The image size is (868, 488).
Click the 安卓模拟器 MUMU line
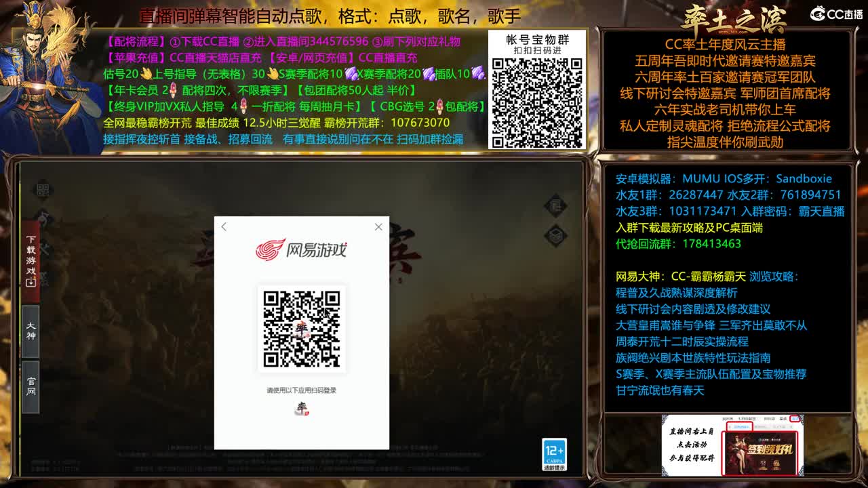coord(724,179)
